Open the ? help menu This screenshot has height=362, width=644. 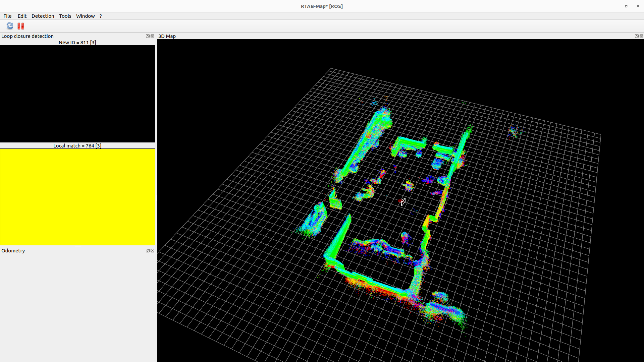[101, 16]
